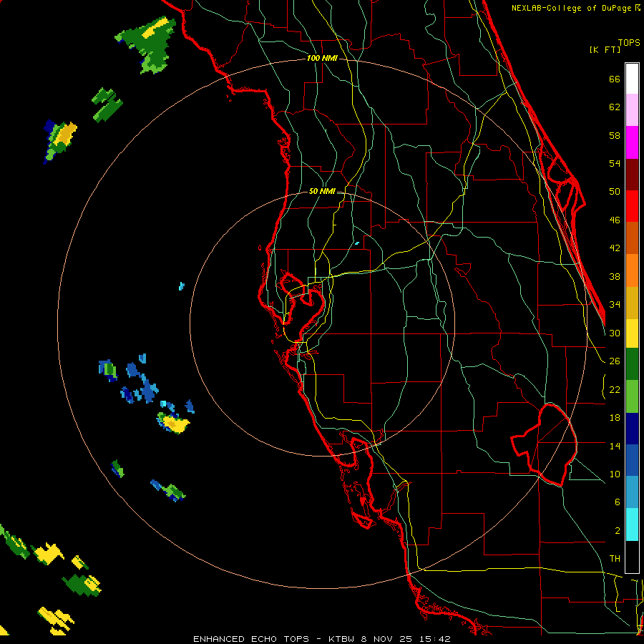Click the 38 legend value
644x644 pixels.
click(615, 277)
